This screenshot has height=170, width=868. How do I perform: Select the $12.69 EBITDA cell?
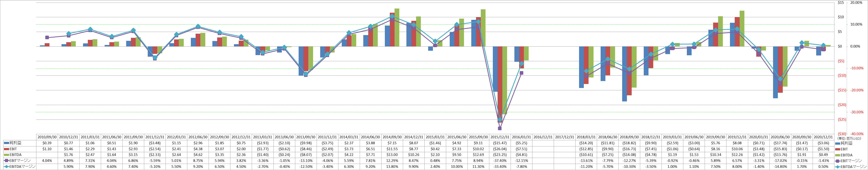[x=478, y=155]
